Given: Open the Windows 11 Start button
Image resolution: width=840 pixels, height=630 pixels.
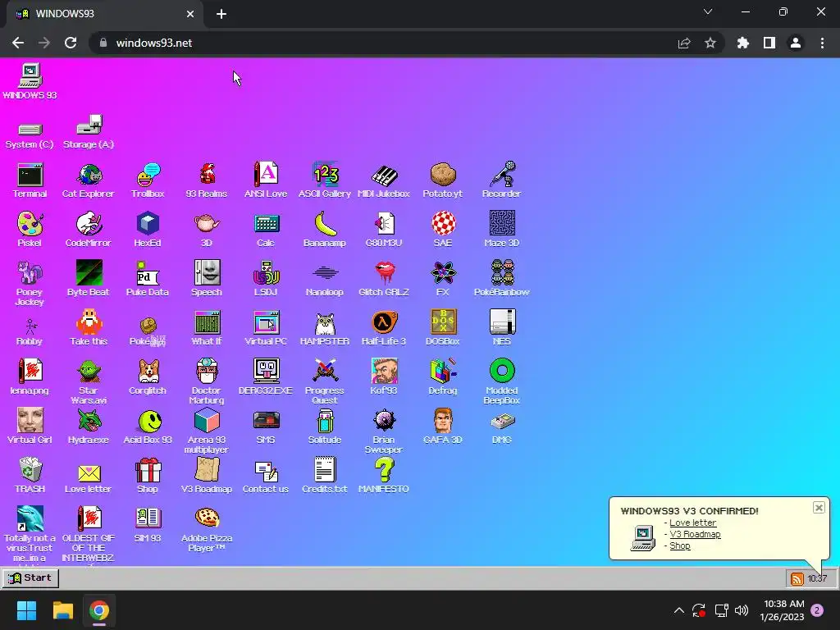Looking at the screenshot, I should pos(26,610).
